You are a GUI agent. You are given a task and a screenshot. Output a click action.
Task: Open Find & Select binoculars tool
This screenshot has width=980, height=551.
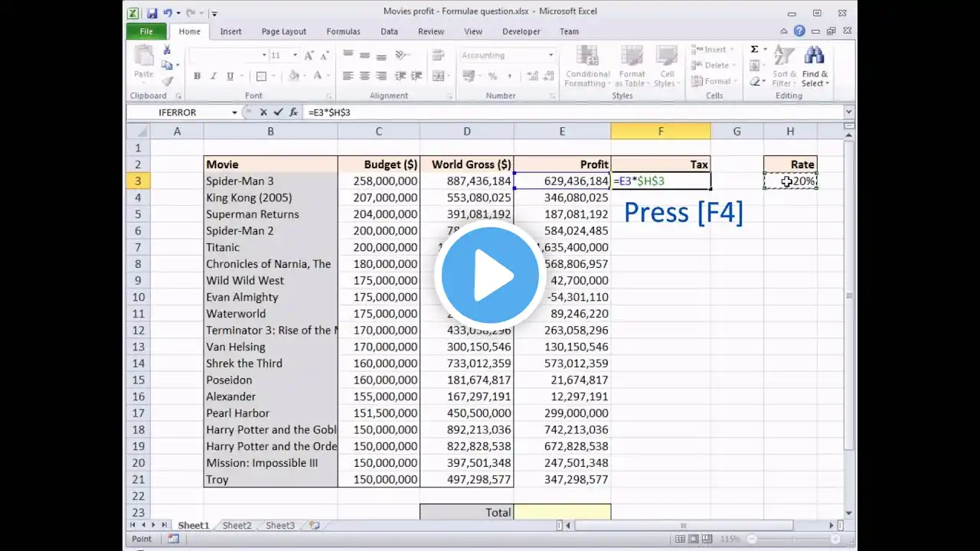coord(815,67)
